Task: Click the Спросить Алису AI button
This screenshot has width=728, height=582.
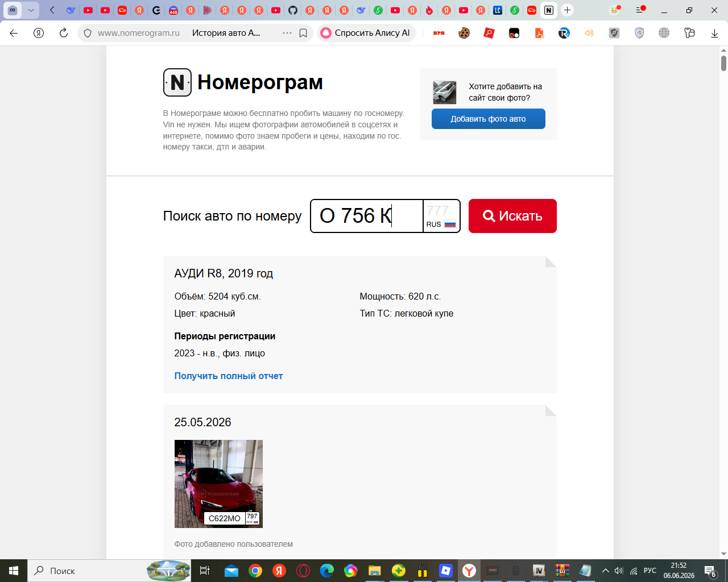Action: click(x=366, y=33)
